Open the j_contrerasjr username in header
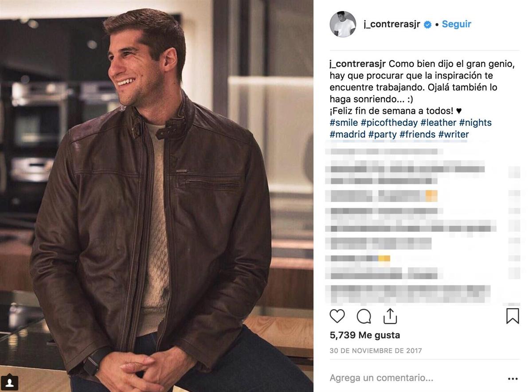The width and height of the screenshot is (532, 392). click(x=391, y=24)
